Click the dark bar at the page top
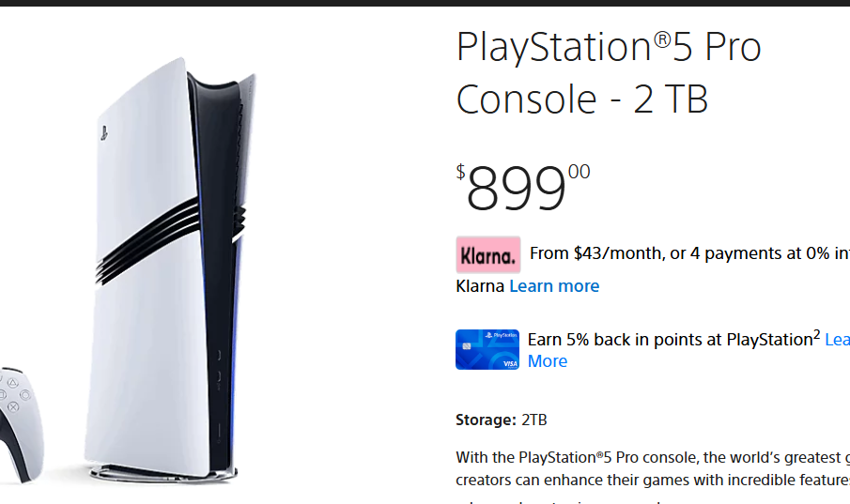Image resolution: width=850 pixels, height=504 pixels. click(425, 3)
